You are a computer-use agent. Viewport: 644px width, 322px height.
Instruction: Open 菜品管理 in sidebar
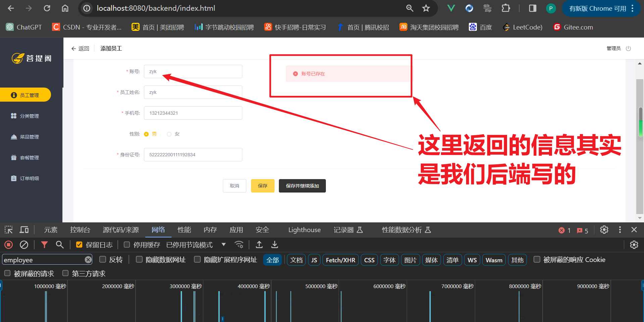click(26, 137)
